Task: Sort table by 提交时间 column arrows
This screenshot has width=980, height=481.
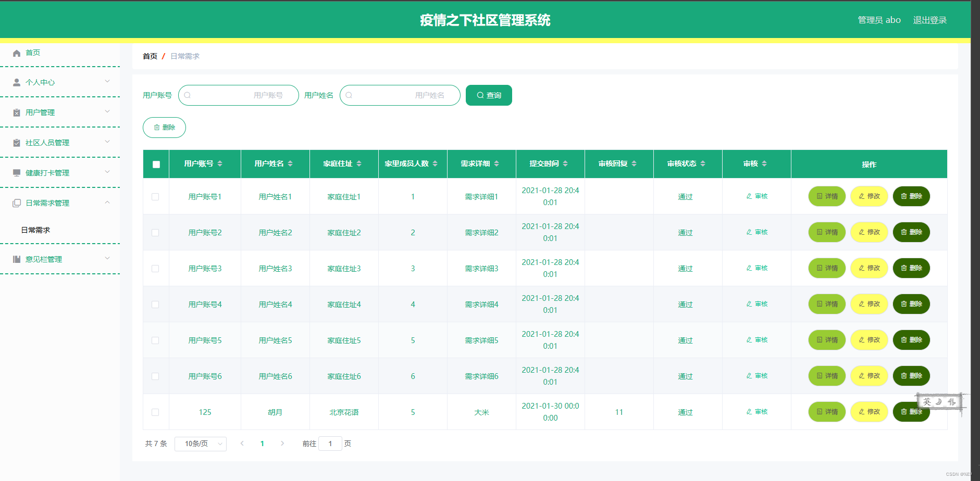Action: click(x=565, y=163)
